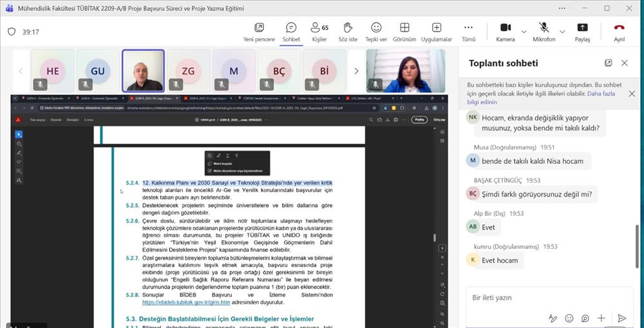
Task: Click the send message arrow icon
Action: (621, 318)
